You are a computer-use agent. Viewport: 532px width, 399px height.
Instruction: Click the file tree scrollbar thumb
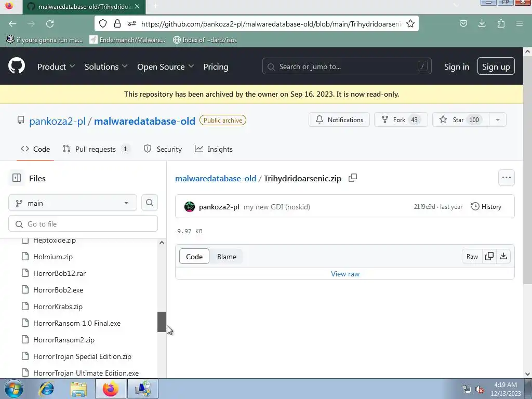(x=162, y=321)
